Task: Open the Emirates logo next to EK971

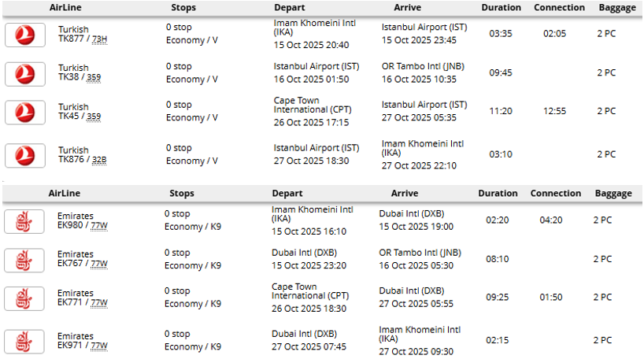Action: (x=24, y=341)
